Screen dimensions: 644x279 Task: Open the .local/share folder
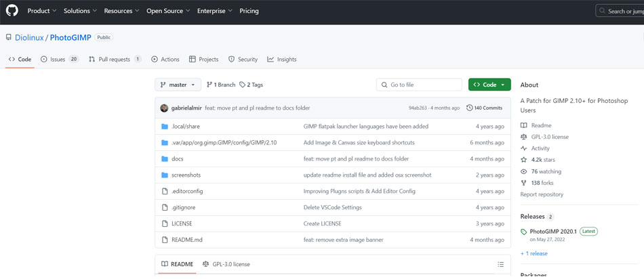pos(186,127)
